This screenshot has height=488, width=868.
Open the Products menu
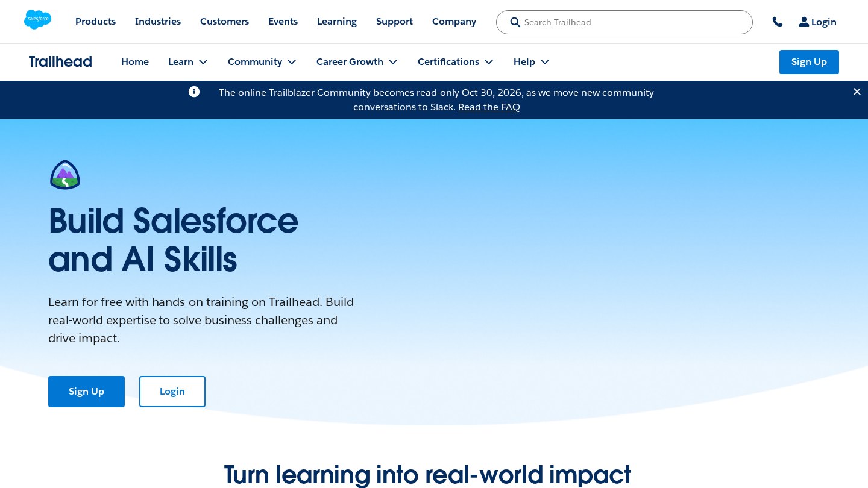(x=95, y=22)
